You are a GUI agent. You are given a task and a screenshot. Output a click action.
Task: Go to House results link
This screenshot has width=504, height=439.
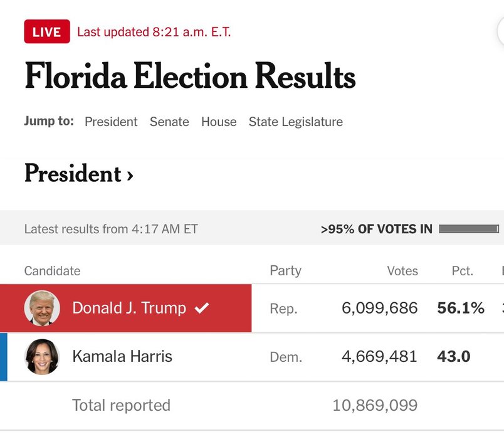[219, 122]
